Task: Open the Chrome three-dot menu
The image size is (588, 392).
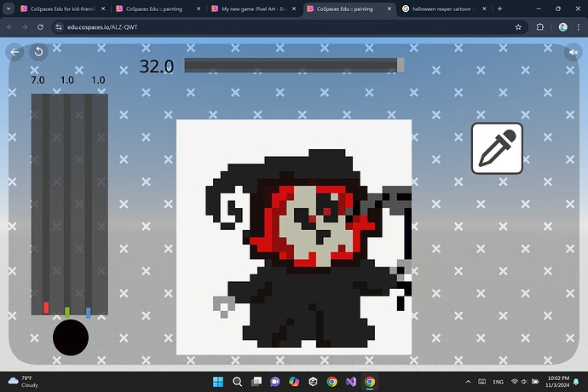Action: 579,27
